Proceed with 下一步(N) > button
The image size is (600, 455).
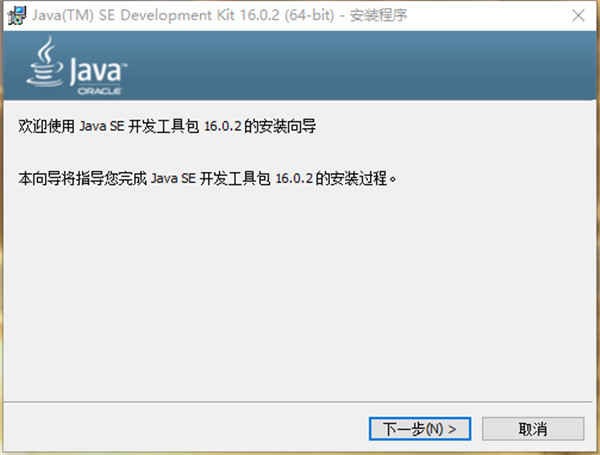coord(420,429)
